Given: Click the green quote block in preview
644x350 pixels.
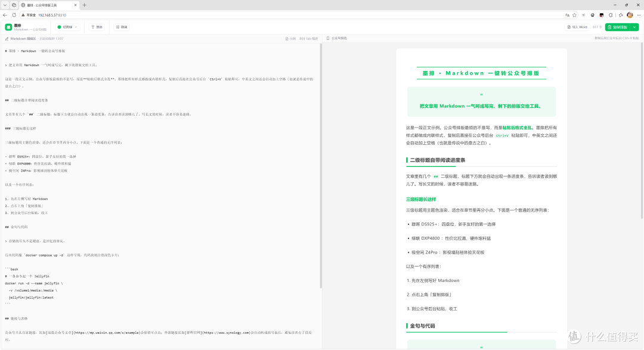Looking at the screenshot, I should (x=481, y=101).
